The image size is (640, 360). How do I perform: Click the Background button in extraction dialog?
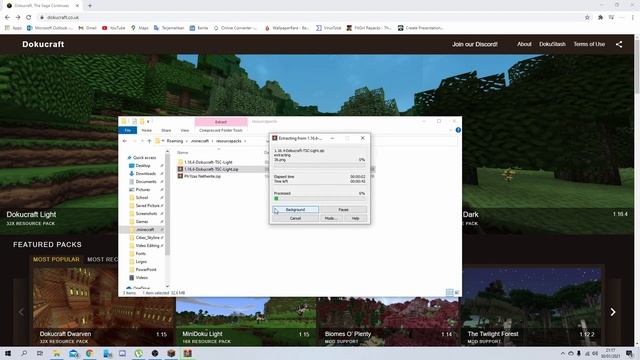click(295, 209)
